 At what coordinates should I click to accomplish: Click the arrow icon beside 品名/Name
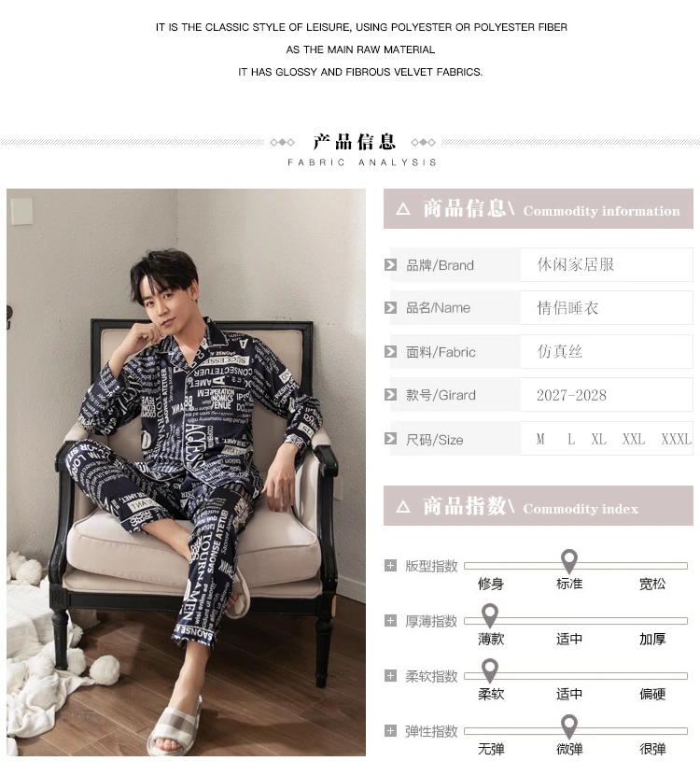(390, 308)
